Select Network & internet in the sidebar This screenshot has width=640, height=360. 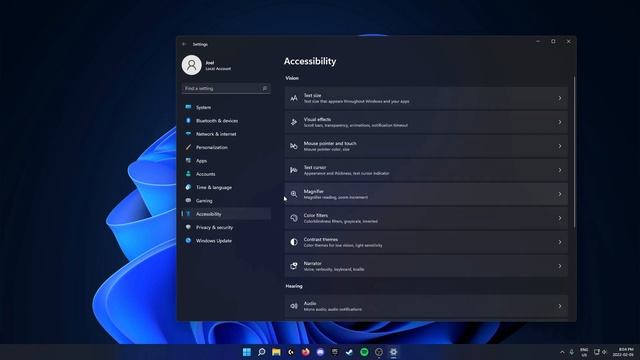point(226,134)
